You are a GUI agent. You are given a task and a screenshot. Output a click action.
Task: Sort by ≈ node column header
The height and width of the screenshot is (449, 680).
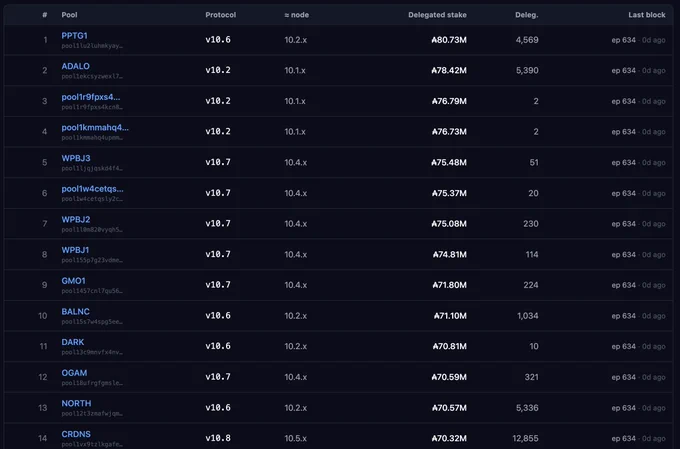coord(297,15)
